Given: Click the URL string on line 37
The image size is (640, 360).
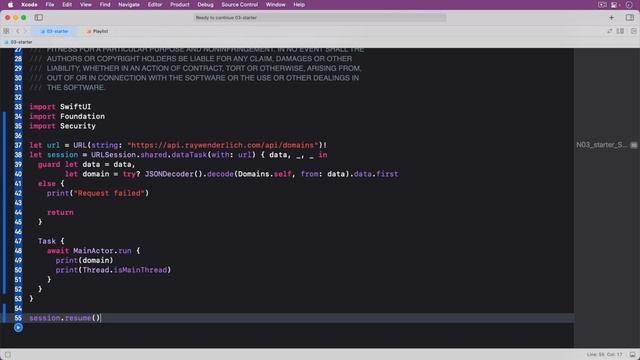Looking at the screenshot, I should point(222,145).
